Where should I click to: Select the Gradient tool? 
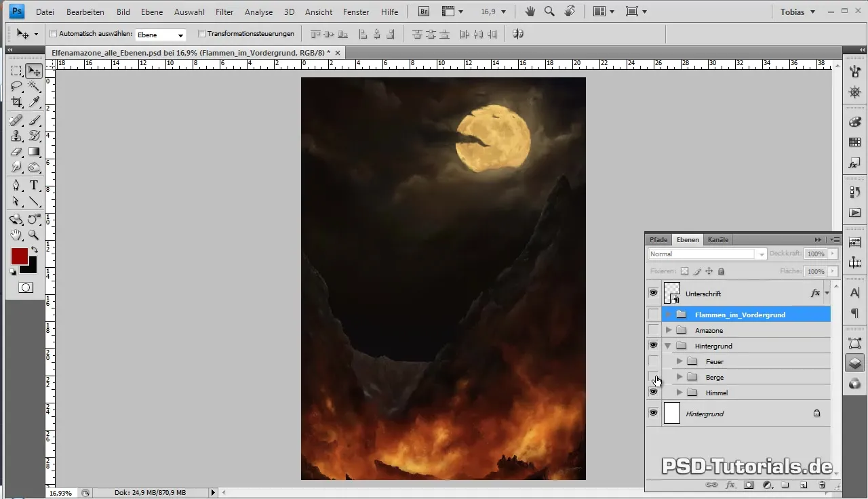pyautogui.click(x=34, y=152)
